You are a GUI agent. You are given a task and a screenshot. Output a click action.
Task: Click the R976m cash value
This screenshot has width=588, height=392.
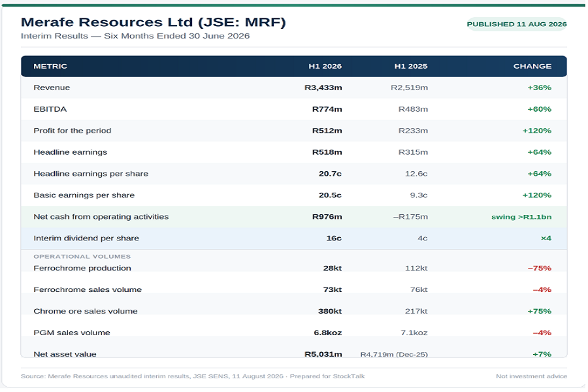coord(327,217)
